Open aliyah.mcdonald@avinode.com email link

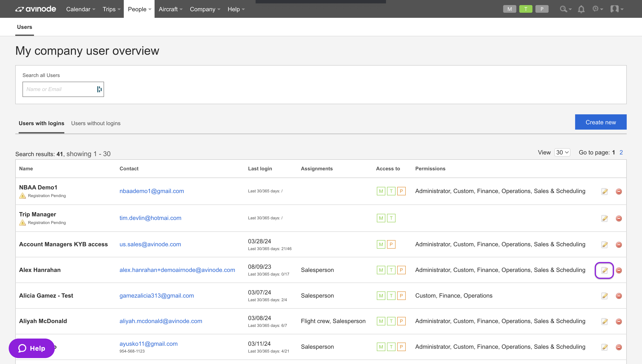pyautogui.click(x=161, y=321)
